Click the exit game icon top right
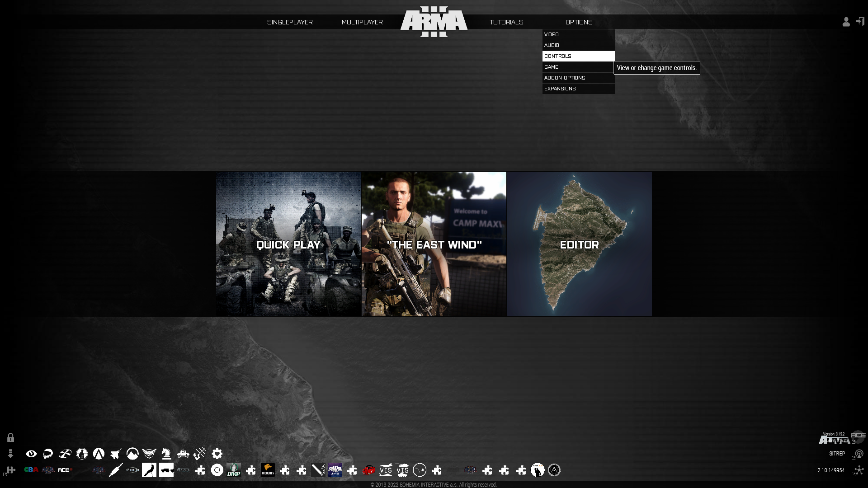 [x=860, y=22]
